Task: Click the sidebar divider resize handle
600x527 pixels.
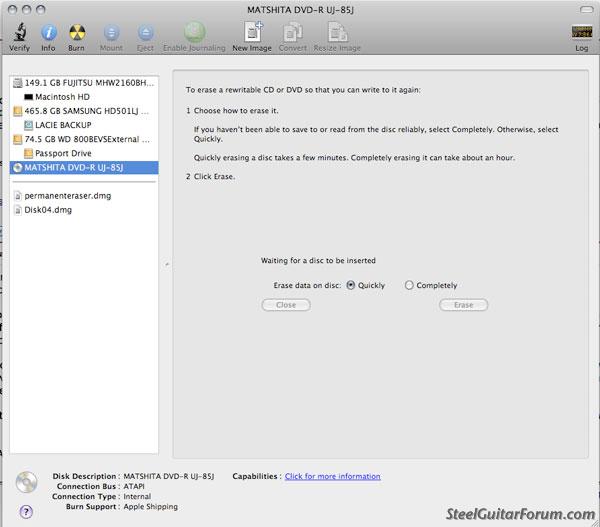Action: coord(167,264)
